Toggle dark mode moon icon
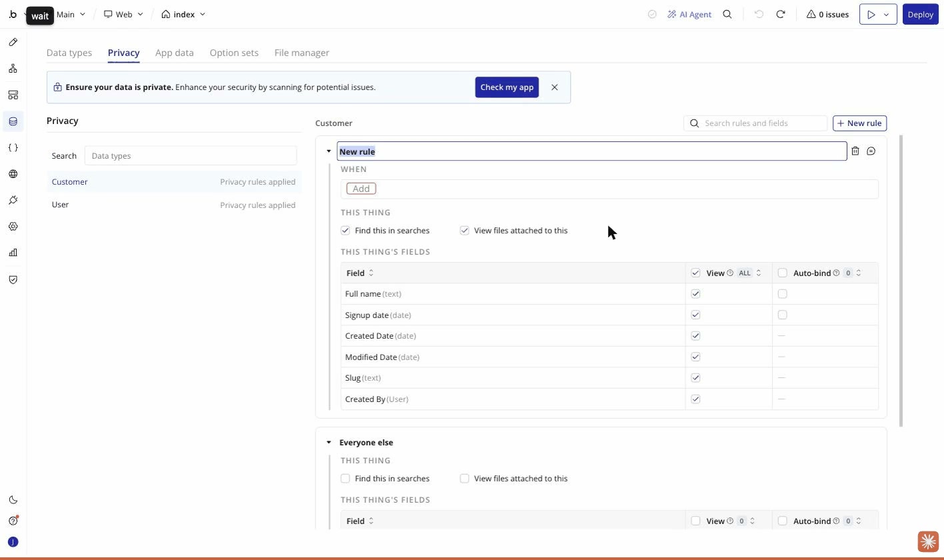 click(x=13, y=500)
